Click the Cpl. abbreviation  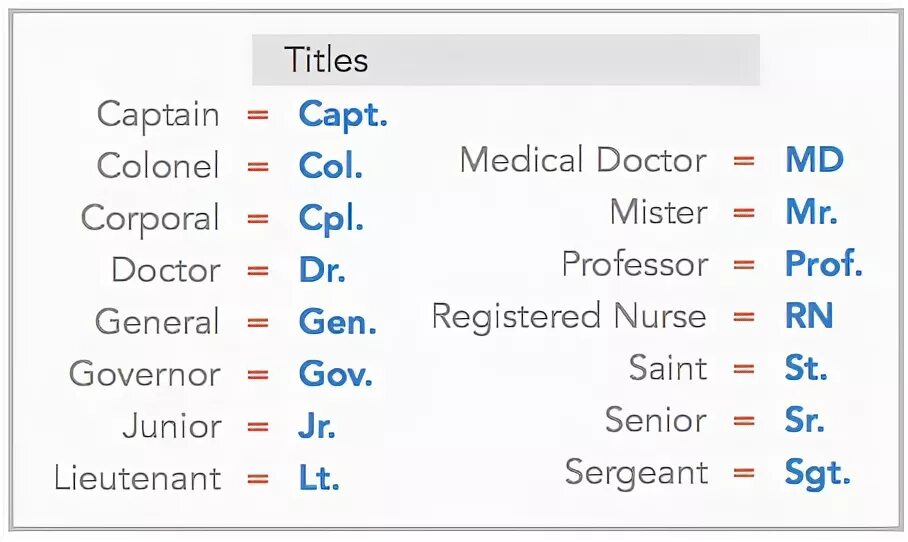point(330,218)
